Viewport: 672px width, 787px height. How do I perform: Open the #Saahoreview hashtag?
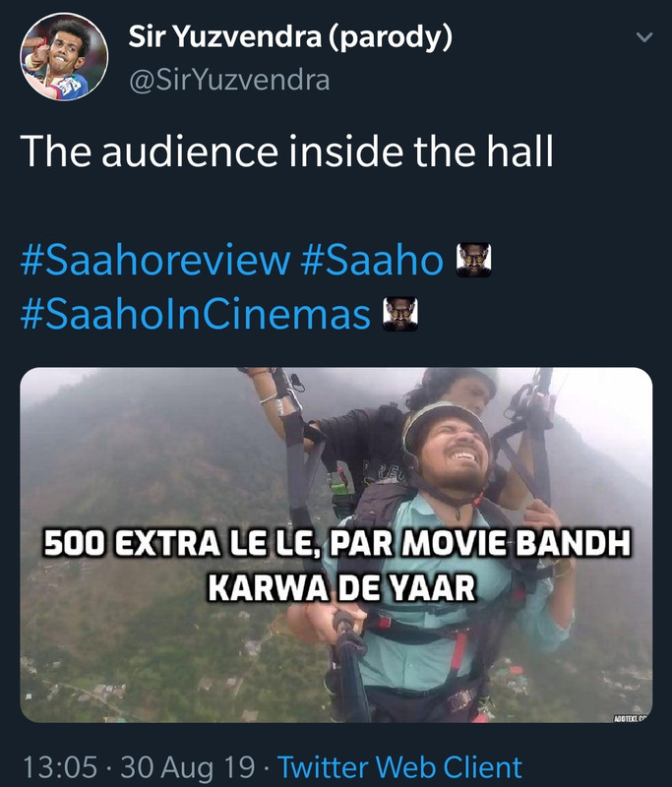coord(155,260)
